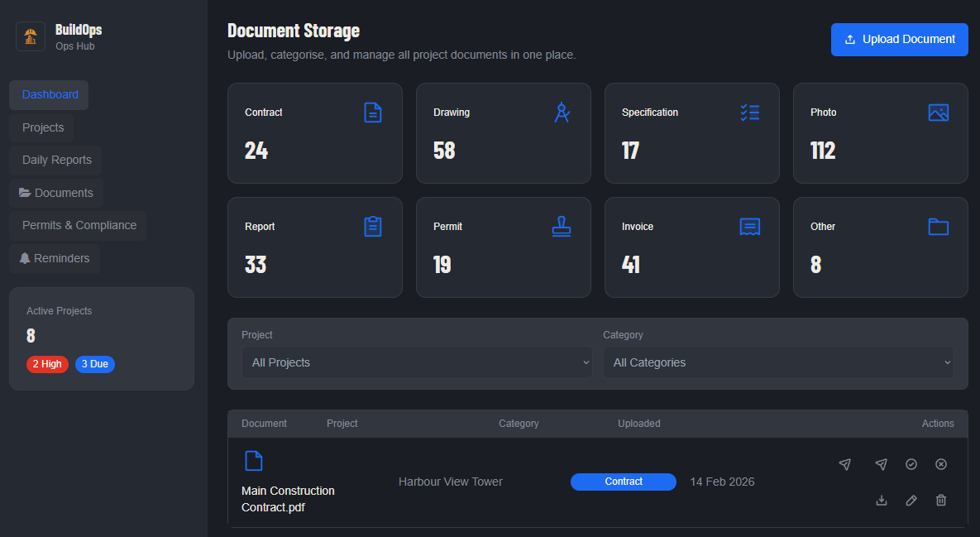
Task: Click the Permit count 19
Action: pos(442,265)
